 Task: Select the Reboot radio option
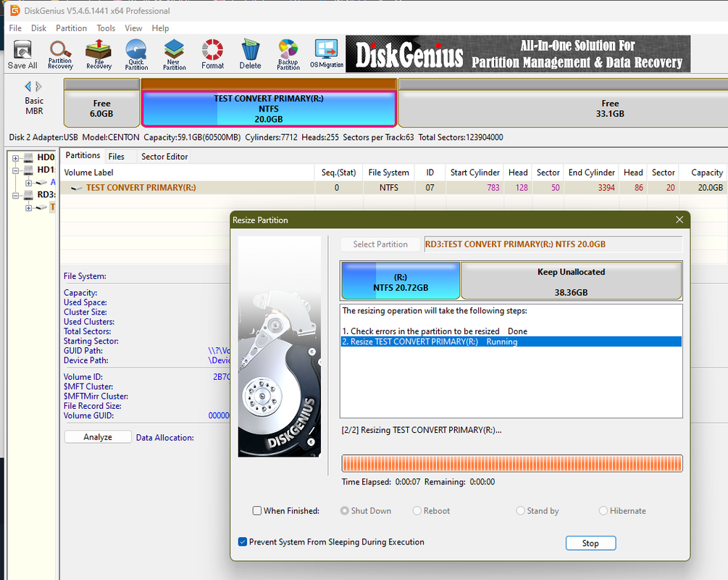pos(417,510)
